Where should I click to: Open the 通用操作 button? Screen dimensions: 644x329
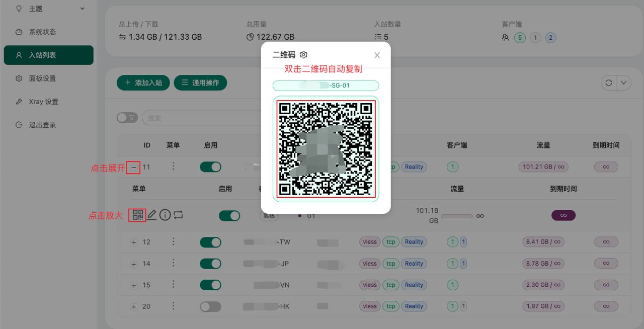click(200, 83)
